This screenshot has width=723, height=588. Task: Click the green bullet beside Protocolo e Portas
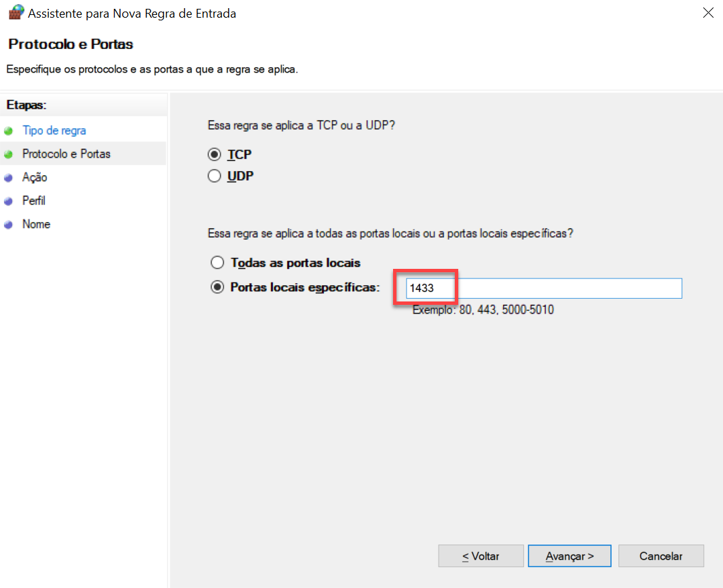pos(8,154)
